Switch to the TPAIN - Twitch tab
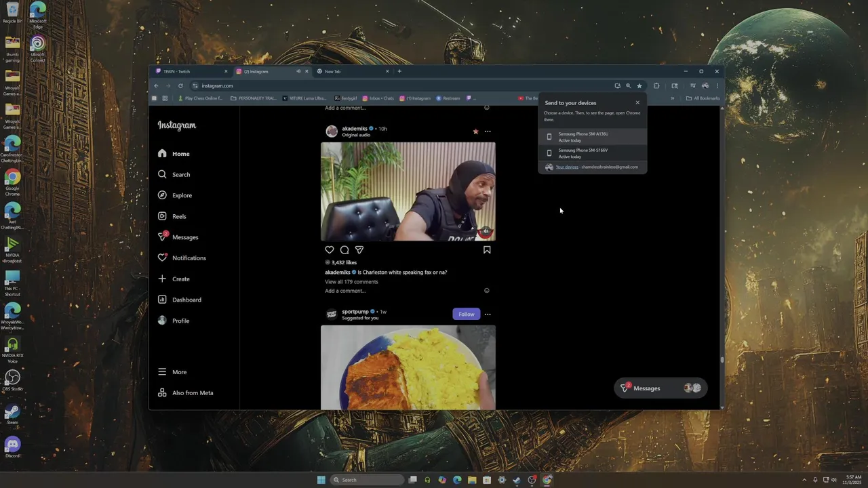The image size is (868, 488). pos(191,71)
